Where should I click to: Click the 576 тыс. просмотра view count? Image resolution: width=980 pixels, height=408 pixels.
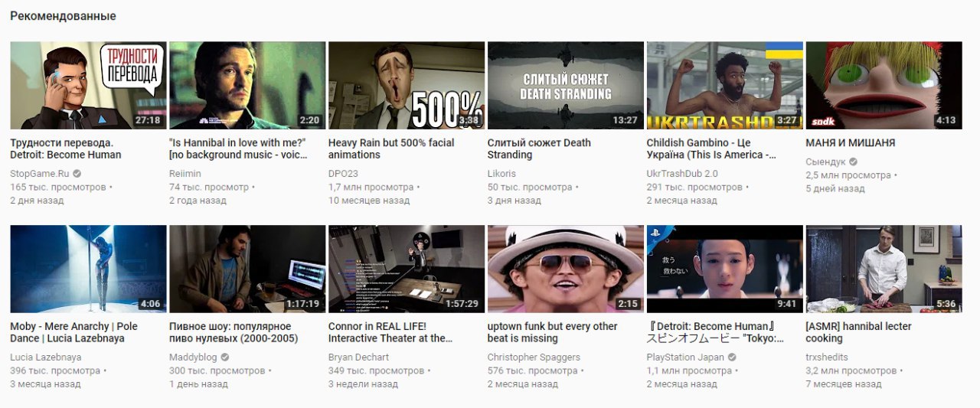[x=533, y=370]
